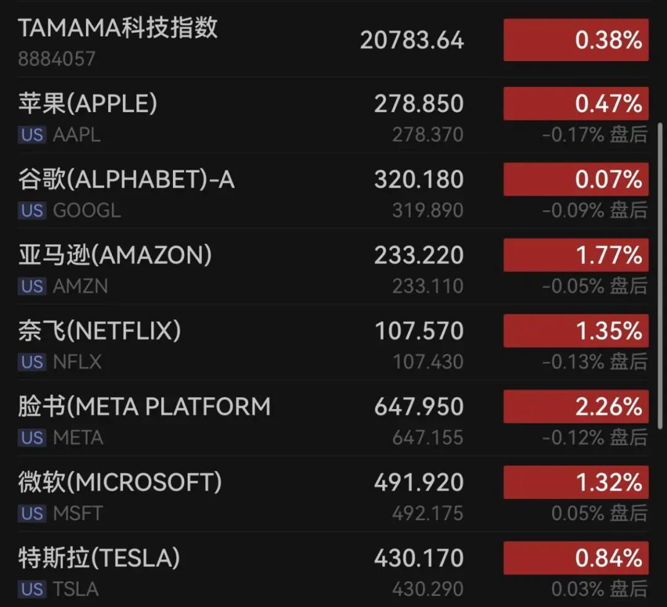Screen dimensions: 667x607
Task: Select the 微软(MICROSOFT) stock name
Action: 119,482
